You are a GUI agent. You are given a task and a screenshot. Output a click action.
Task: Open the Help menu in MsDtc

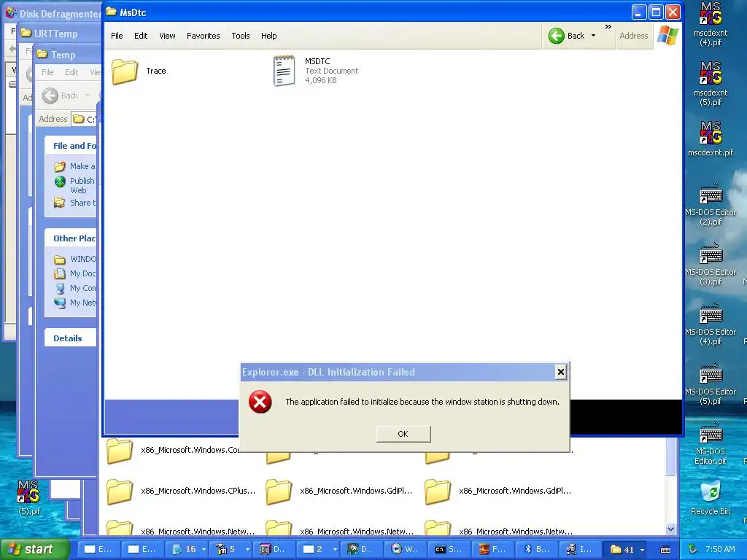coord(268,36)
